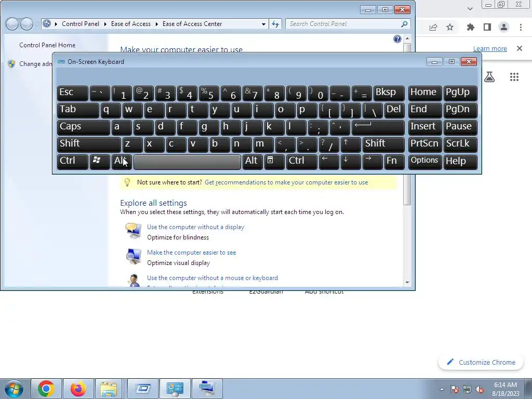The height and width of the screenshot is (399, 532).
Task: Toggle the right Alt key
Action: tap(252, 161)
